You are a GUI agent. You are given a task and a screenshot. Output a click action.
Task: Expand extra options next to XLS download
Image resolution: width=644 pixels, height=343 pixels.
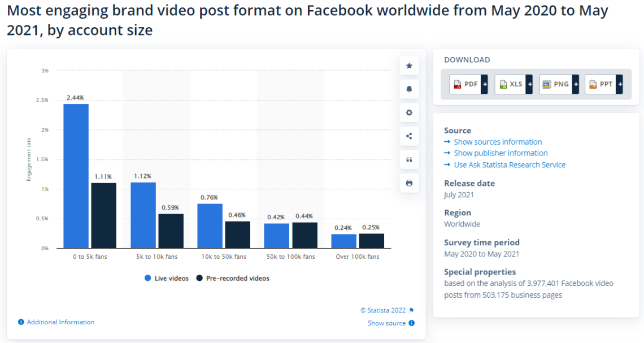tap(529, 84)
